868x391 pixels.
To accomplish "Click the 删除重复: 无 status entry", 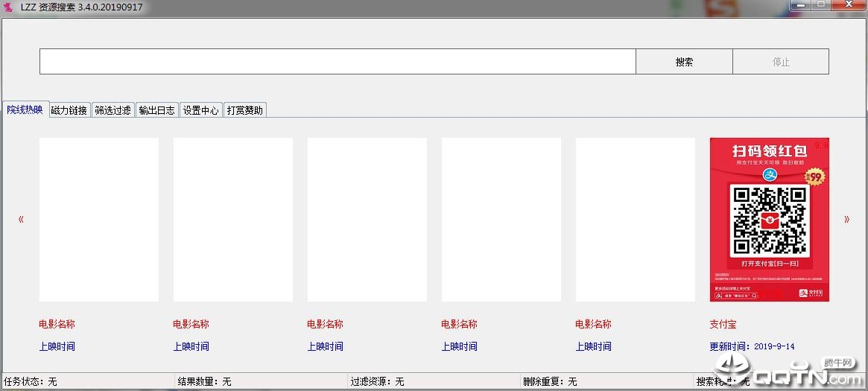I will (550, 381).
